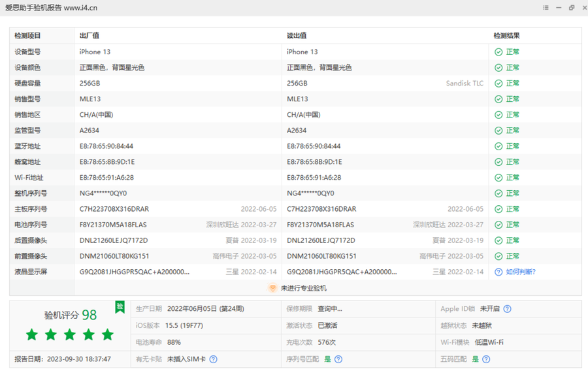This screenshot has height=373, width=588.
Task: Click the charge count 576次
Action: [327, 342]
